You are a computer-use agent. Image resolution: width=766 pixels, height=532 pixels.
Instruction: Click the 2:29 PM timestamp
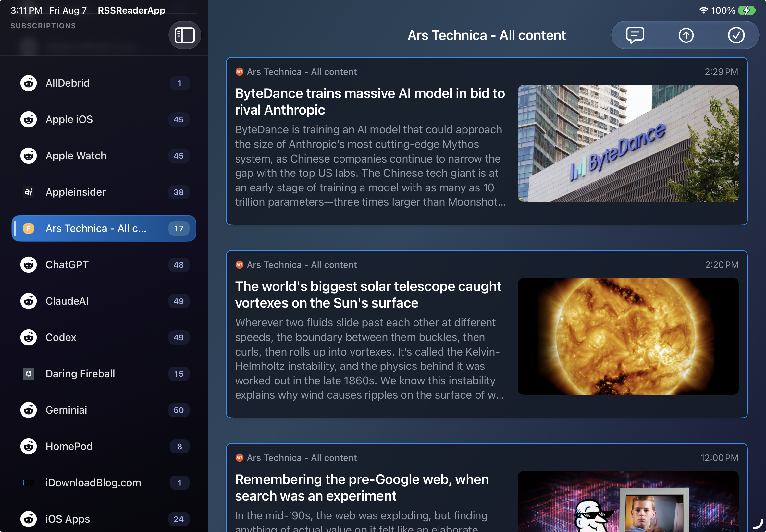pos(721,72)
